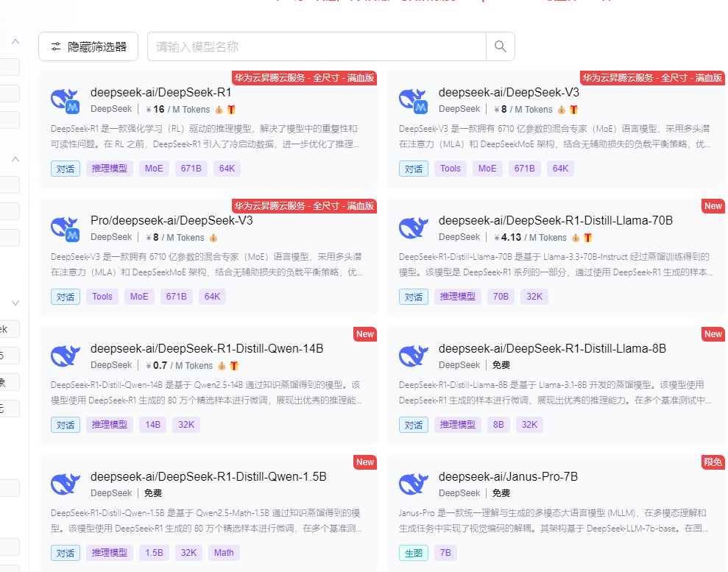
Task: Collapse sidebar section chevron beside 隐藏筛选器 button
Action: pos(15,41)
